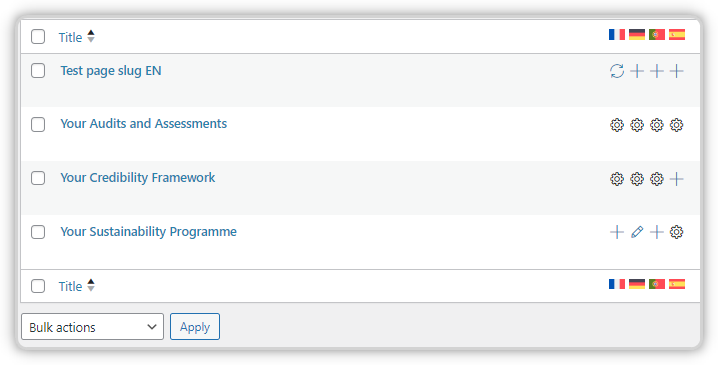Screen dimensions: 718x365
Task: Click the Spanish flag in footer row
Action: pos(677,284)
